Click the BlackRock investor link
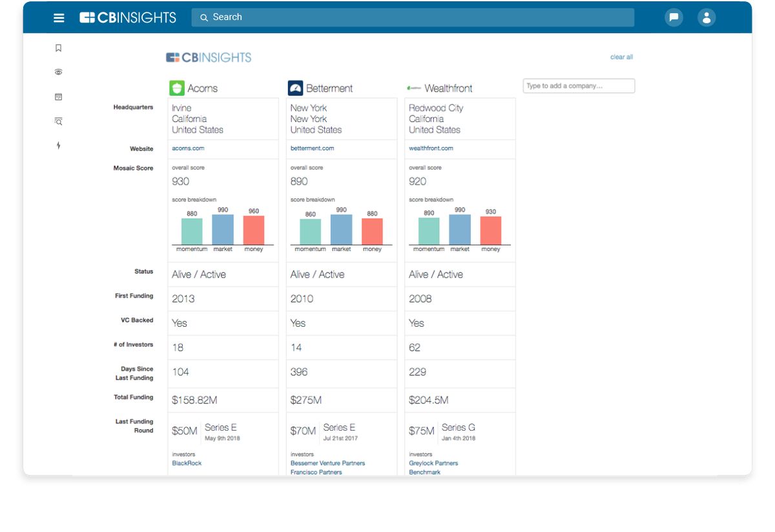The width and height of the screenshot is (775, 532). click(187, 464)
